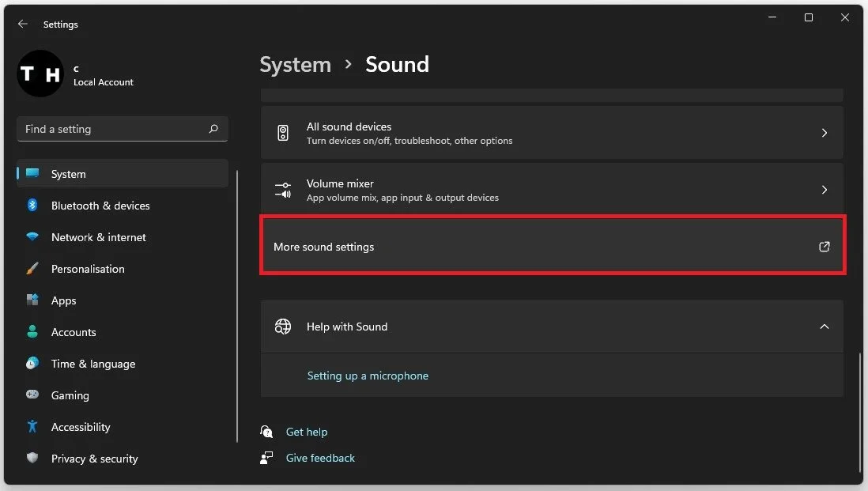This screenshot has height=491, width=868.
Task: Click the Get help link
Action: 307,432
